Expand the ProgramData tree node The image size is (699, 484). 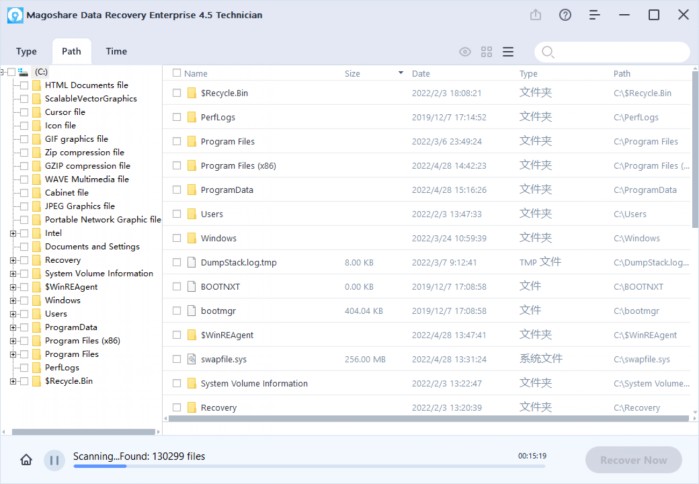pos(13,328)
